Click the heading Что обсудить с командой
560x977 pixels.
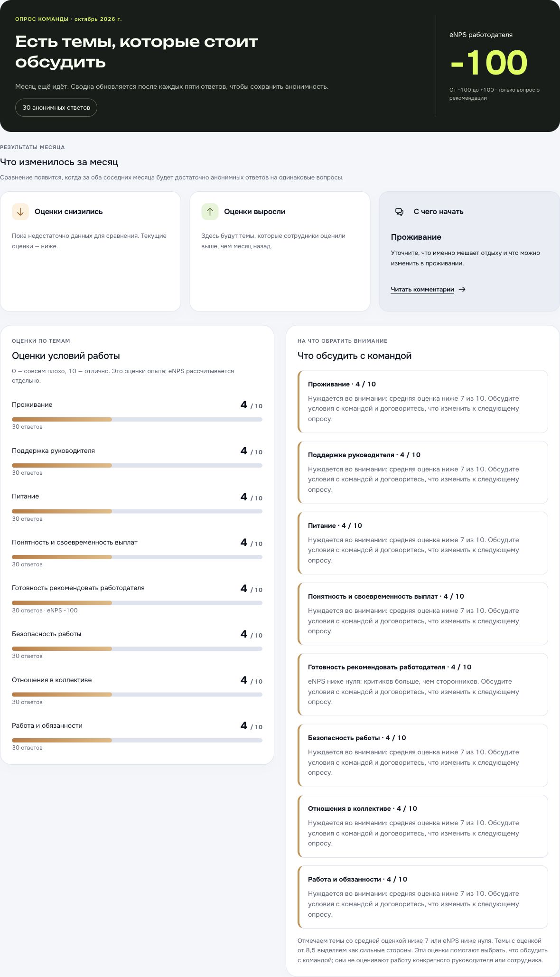click(355, 356)
